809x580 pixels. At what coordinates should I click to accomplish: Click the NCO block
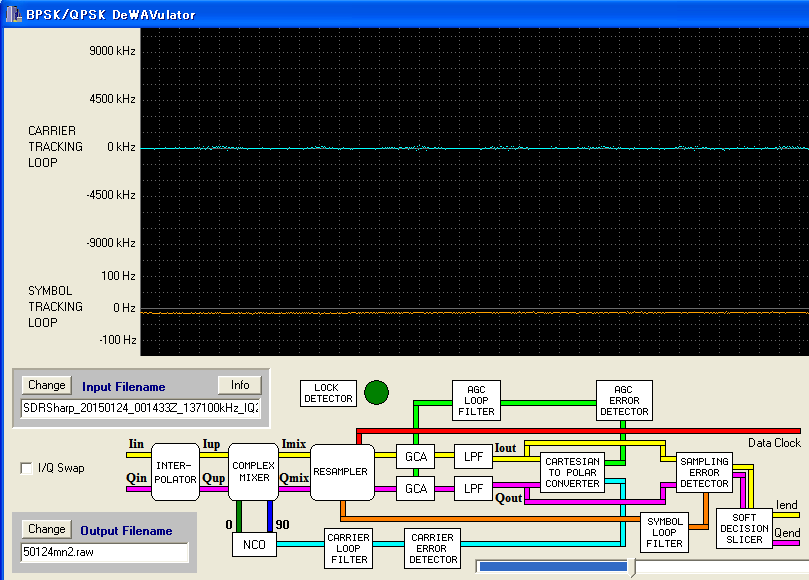click(x=254, y=544)
